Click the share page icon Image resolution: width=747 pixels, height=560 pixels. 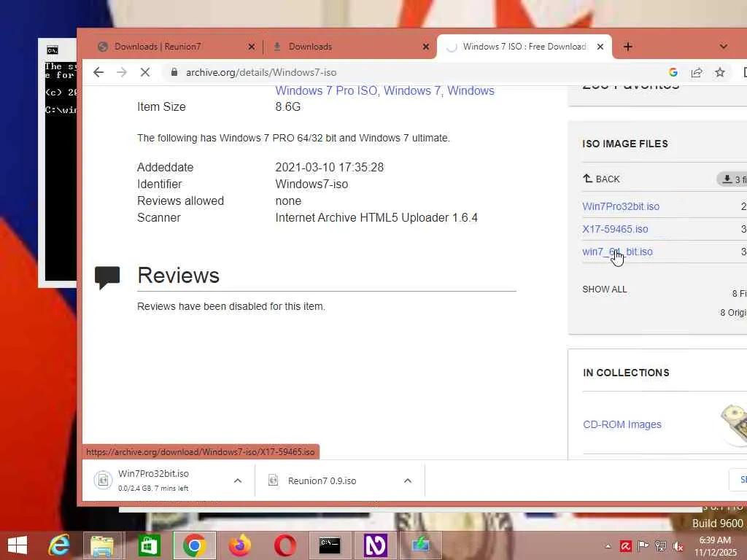pos(697,72)
